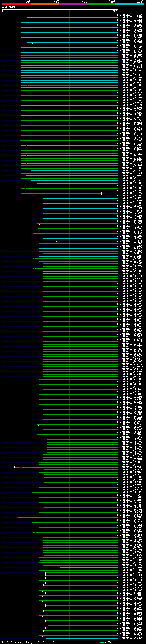Select the UniRef100_P41382 label

click(131, 53)
